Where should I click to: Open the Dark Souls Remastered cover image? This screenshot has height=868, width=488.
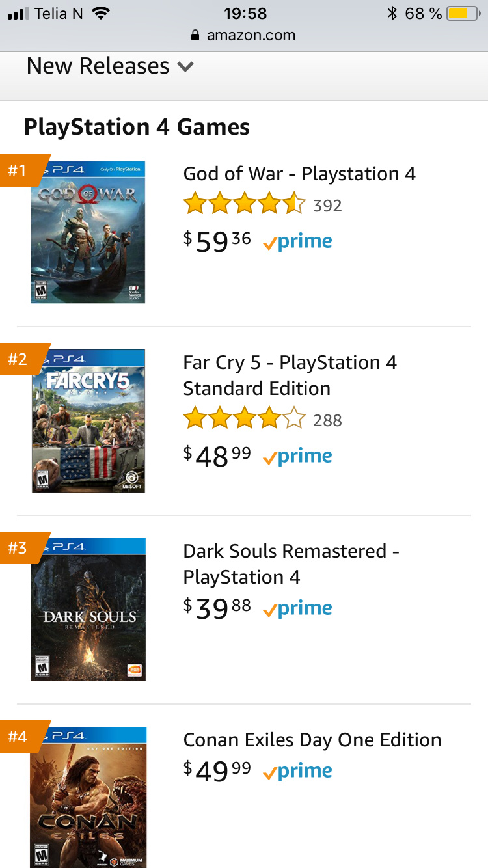click(88, 609)
